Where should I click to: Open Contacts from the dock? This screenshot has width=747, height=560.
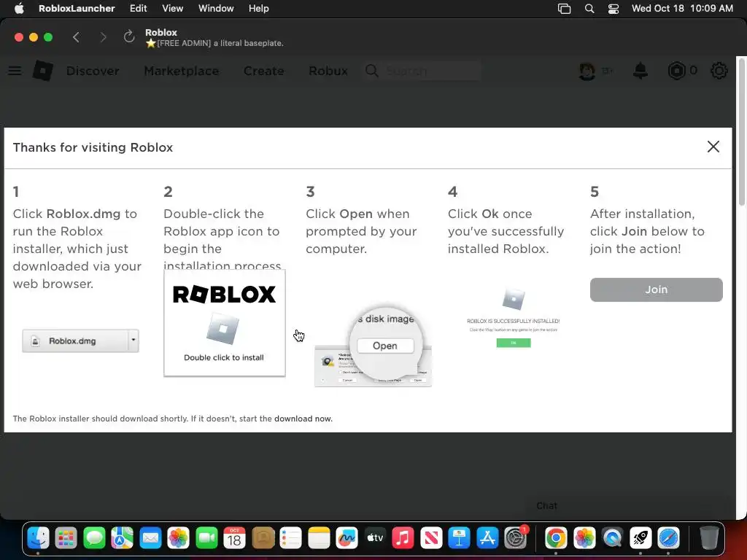point(263,539)
